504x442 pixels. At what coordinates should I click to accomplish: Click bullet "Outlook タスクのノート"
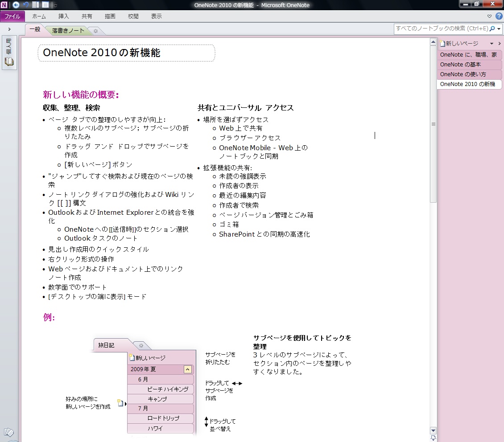[x=101, y=238]
